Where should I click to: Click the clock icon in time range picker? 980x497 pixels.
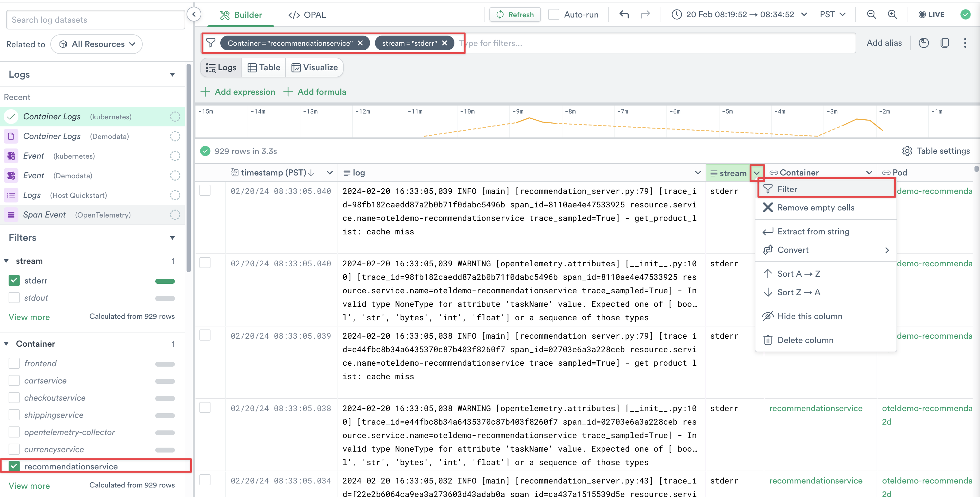pos(677,14)
